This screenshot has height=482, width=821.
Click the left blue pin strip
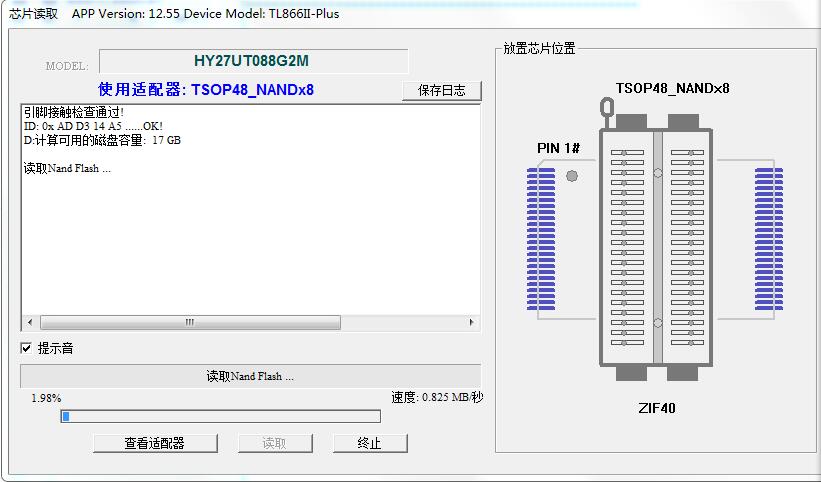coord(541,238)
